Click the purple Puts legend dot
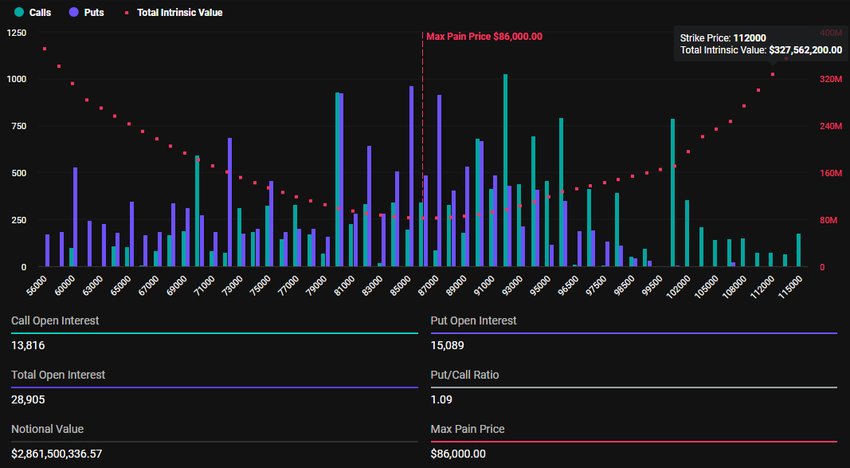Image resolution: width=850 pixels, height=468 pixels. coord(73,13)
